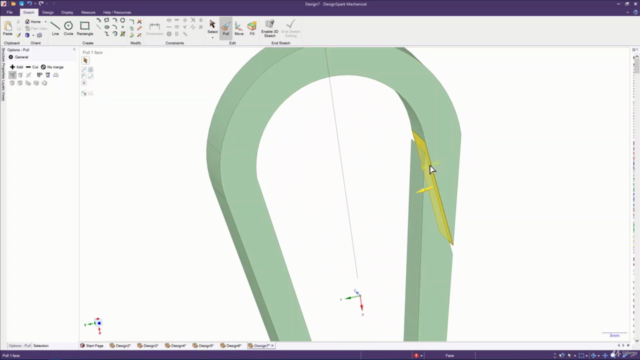Viewport: 640px width, 360px height.
Task: Activate the Fill tool
Action: [x=252, y=28]
